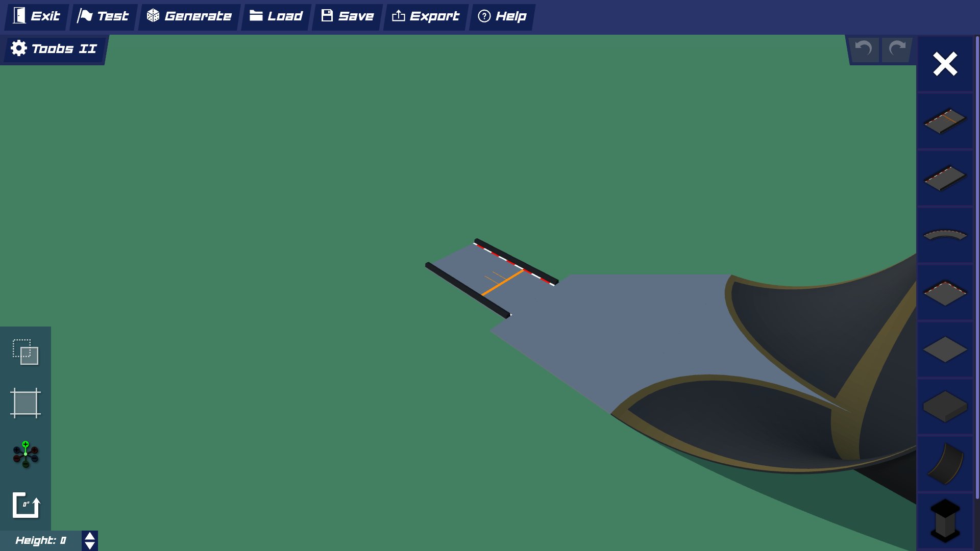Click the Test button
This screenshot has width=980, height=551.
pos(103,16)
